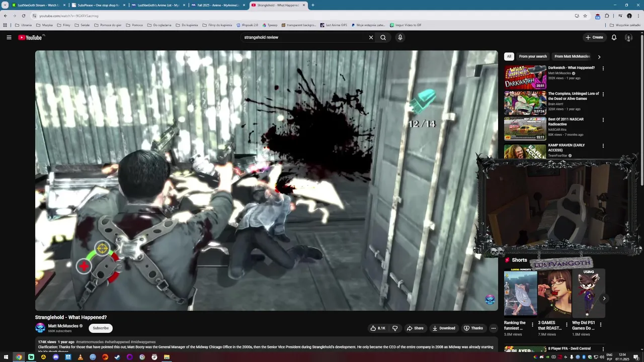The image size is (644, 362).
Task: Go to the YouTube home logo
Action: (x=31, y=37)
